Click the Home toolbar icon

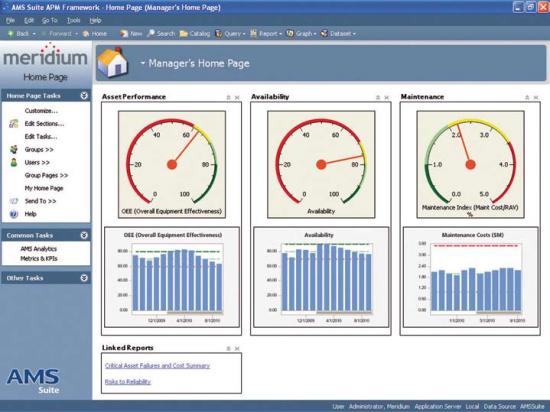tap(86, 34)
